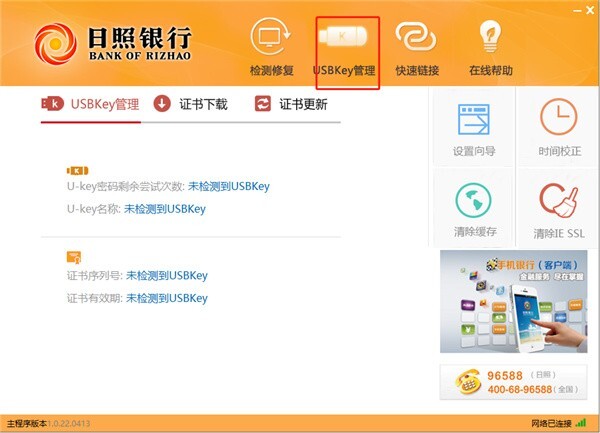Screen dimensions: 600x433
Task: Minimize the bank assistant window
Action: point(577,11)
